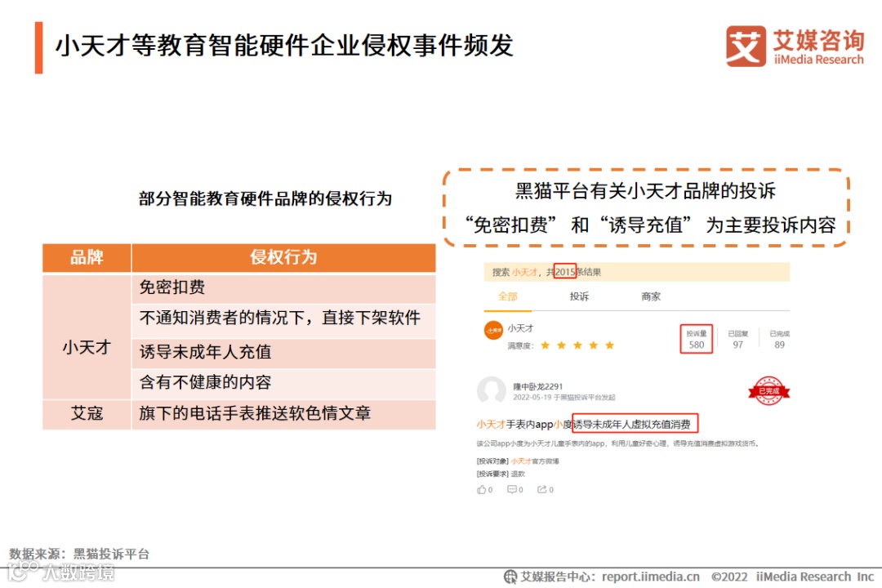Click the comment bubble icon

pyautogui.click(x=512, y=489)
